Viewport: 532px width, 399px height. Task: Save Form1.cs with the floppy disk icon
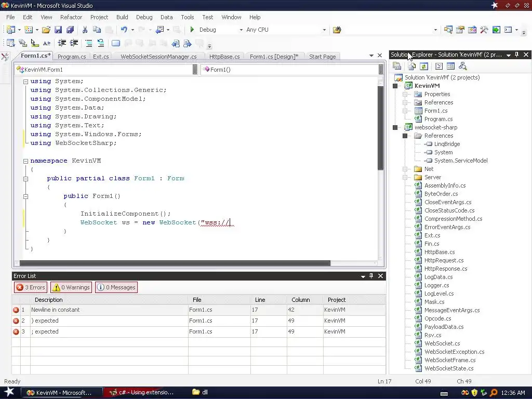(58, 30)
